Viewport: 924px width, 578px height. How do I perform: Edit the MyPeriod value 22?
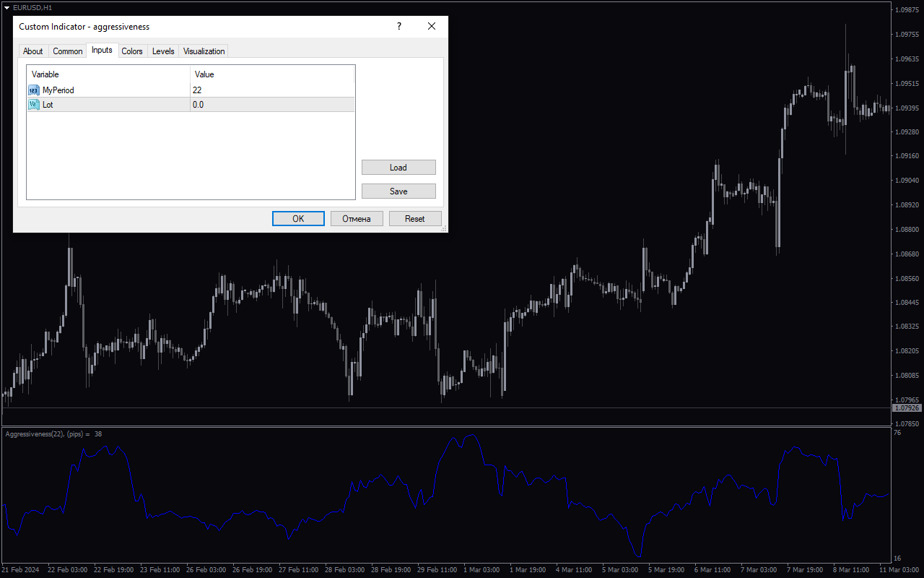(273, 90)
